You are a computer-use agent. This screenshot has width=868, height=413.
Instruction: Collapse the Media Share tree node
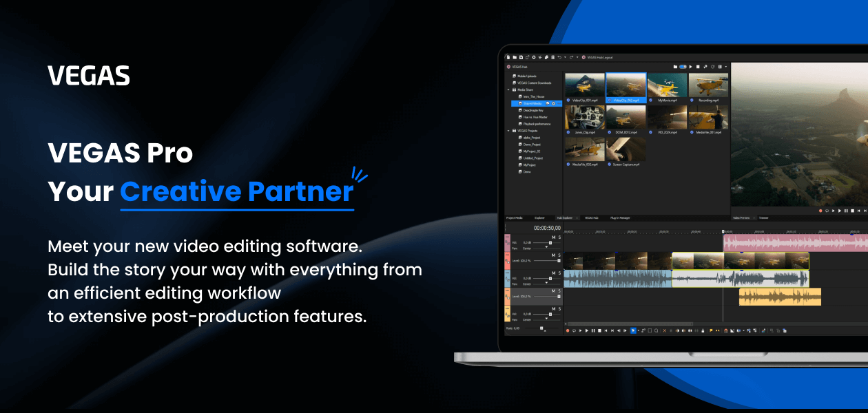(x=508, y=89)
